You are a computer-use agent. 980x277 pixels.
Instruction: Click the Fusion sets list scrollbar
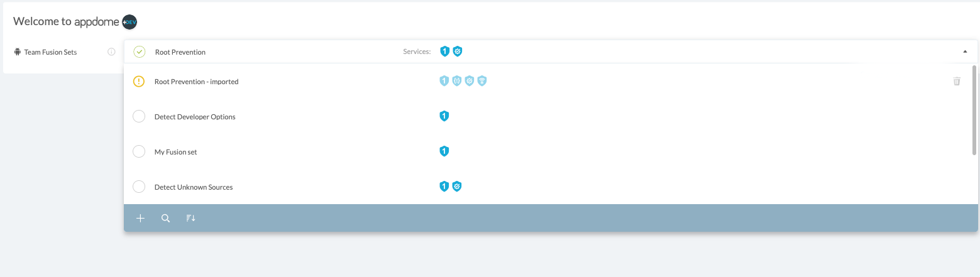(x=974, y=110)
